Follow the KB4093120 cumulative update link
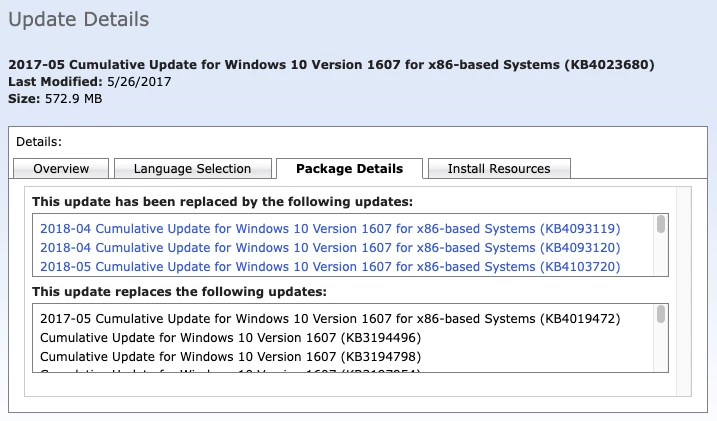Image resolution: width=717 pixels, height=421 pixels. (330, 247)
